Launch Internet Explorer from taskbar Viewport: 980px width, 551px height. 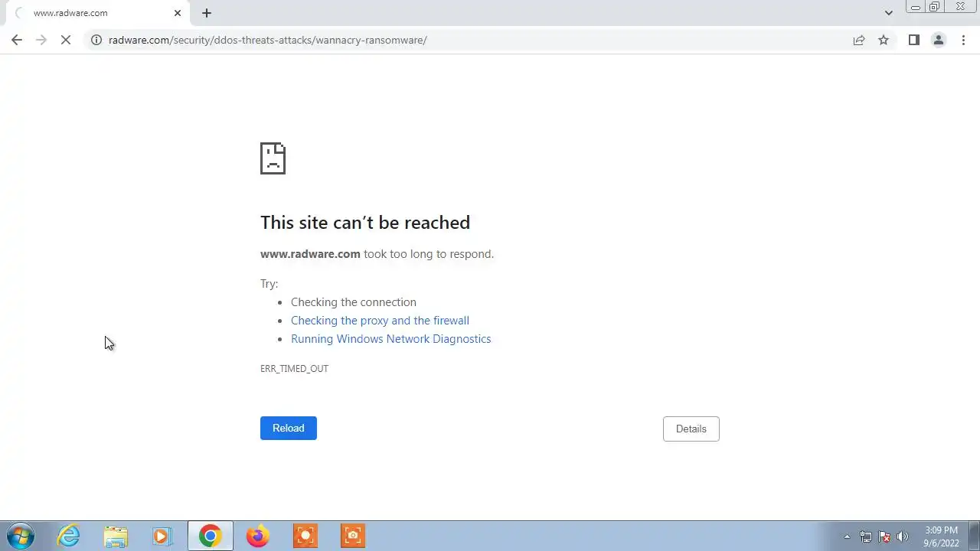[69, 536]
